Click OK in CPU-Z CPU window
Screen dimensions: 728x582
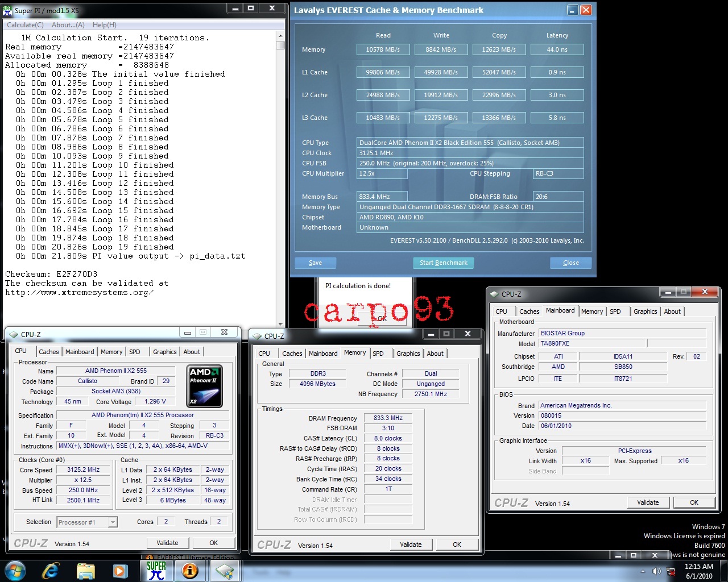pos(213,543)
